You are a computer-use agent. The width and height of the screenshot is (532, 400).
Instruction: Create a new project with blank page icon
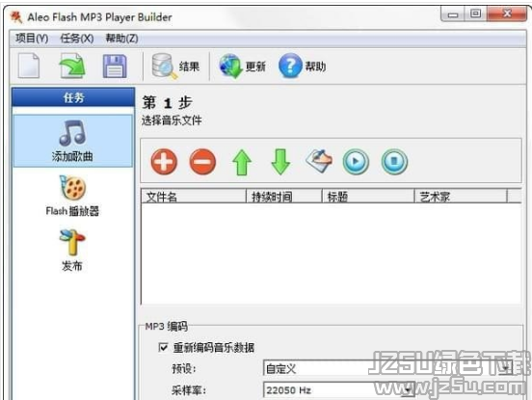tap(29, 66)
